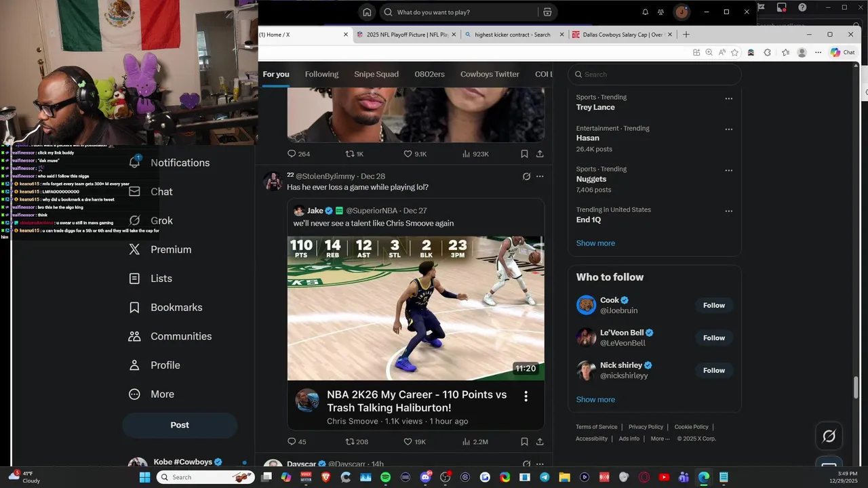
Task: Open Dallas Cowboys Salary Cap tab
Action: click(622, 35)
